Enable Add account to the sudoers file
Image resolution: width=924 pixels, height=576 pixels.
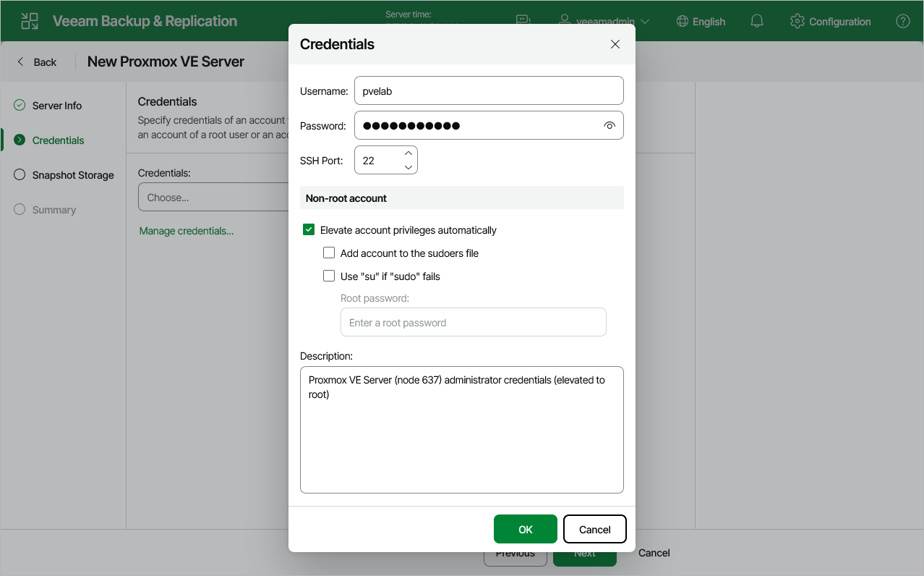tap(329, 253)
